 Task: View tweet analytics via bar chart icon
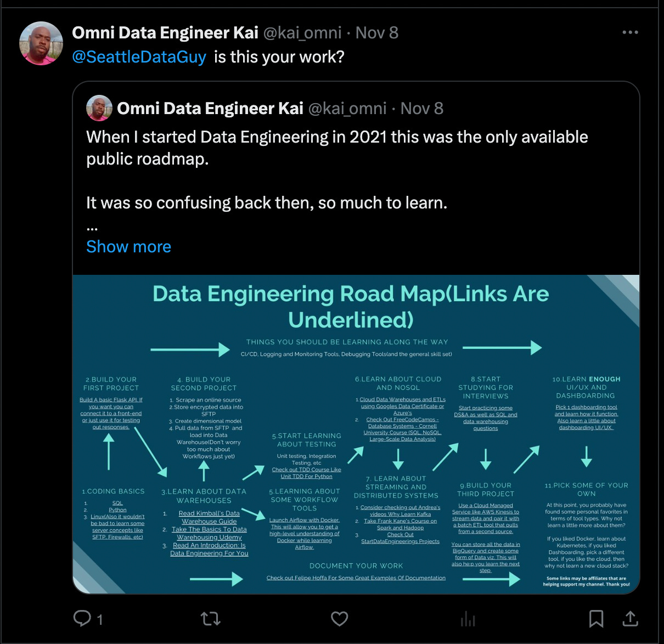point(468,619)
